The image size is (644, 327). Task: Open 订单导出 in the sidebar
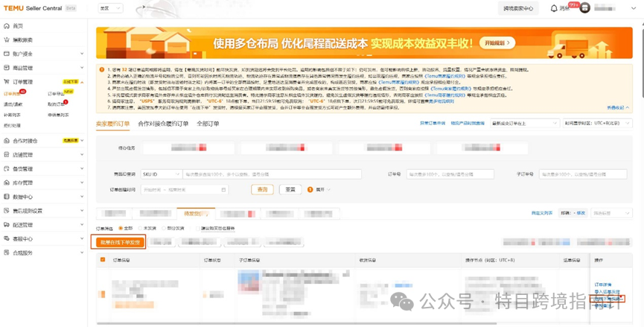pos(55,94)
